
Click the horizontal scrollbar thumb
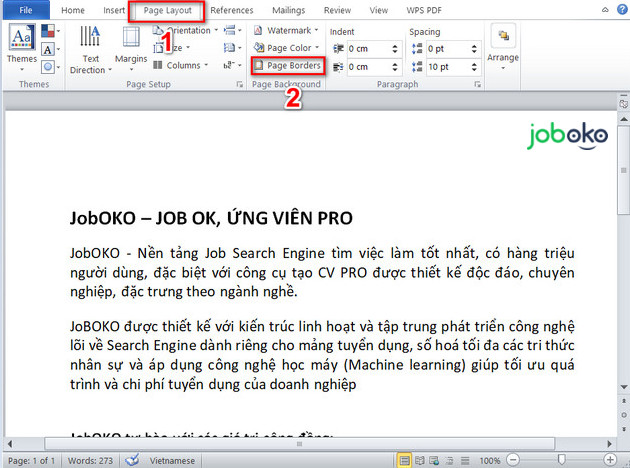coord(300,443)
